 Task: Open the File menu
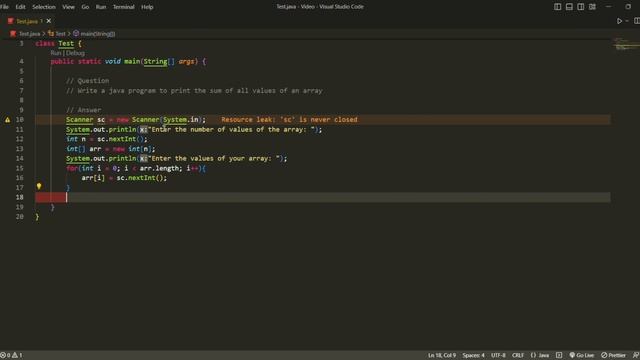point(4,7)
